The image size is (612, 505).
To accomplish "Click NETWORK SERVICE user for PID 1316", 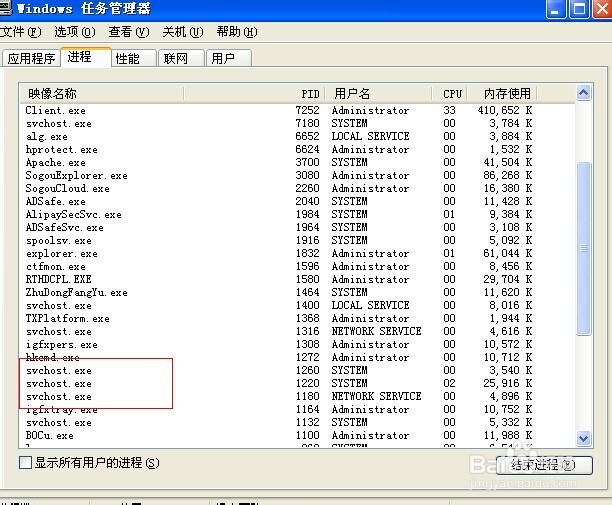I will 376,331.
